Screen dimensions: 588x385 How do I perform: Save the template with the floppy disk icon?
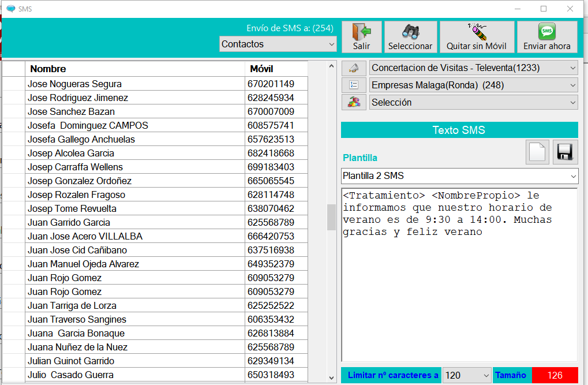pos(565,152)
